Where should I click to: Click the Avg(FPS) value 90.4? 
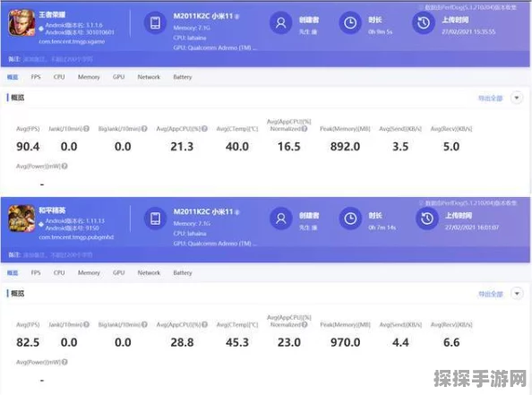pos(28,147)
